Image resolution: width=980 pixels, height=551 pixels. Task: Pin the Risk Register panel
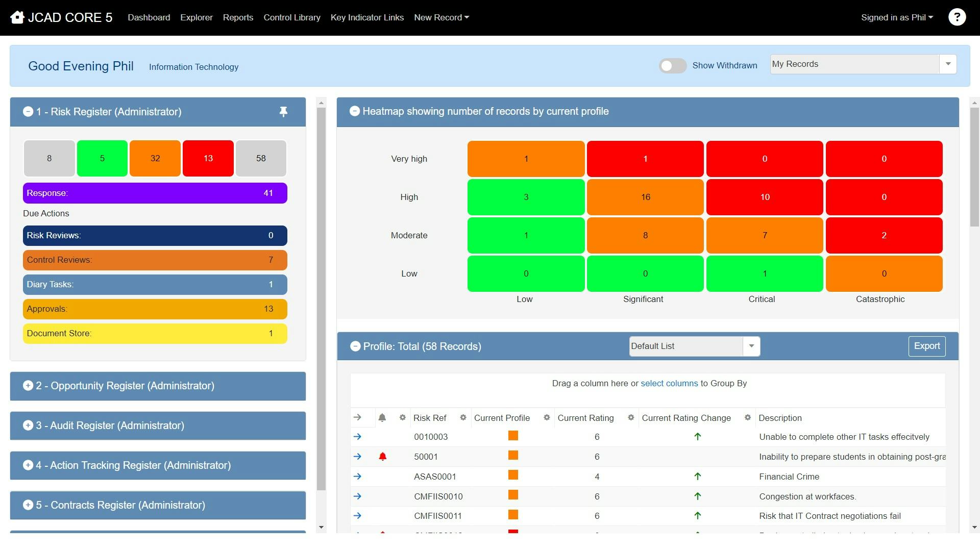tap(284, 112)
